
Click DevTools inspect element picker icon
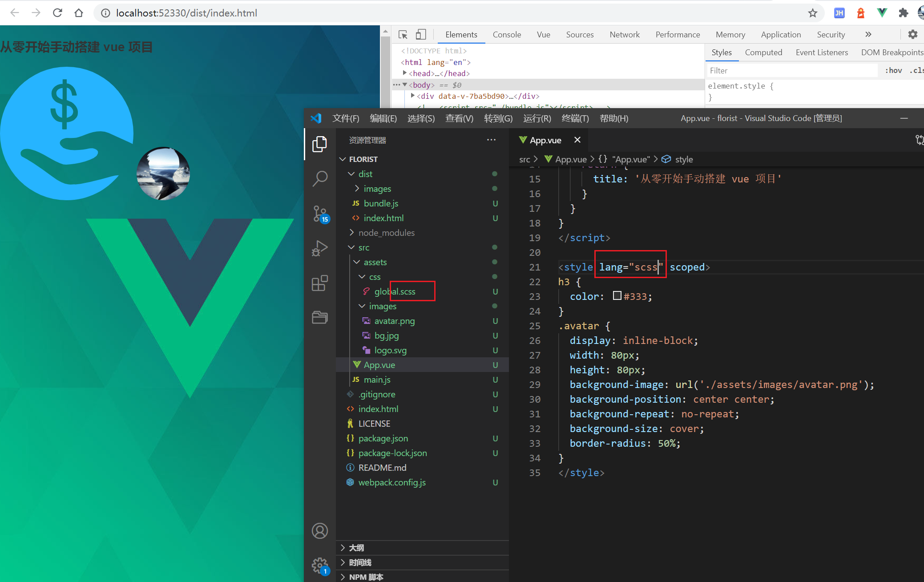pyautogui.click(x=403, y=35)
